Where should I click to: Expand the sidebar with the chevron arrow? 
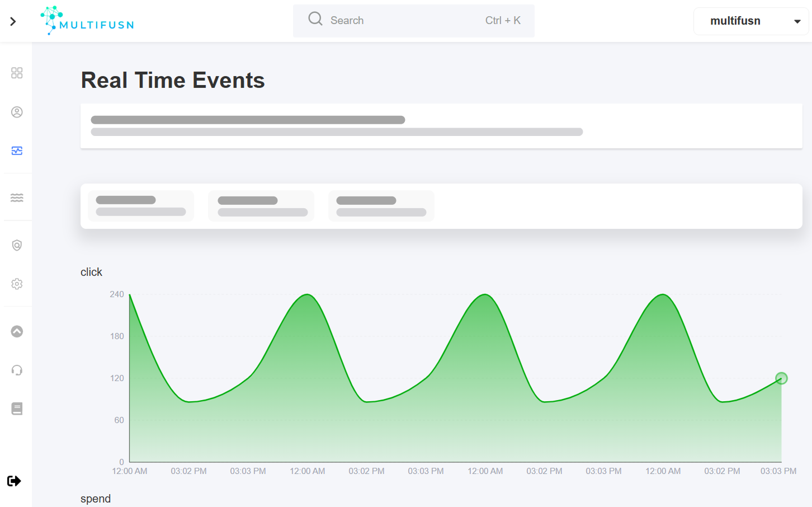(13, 21)
